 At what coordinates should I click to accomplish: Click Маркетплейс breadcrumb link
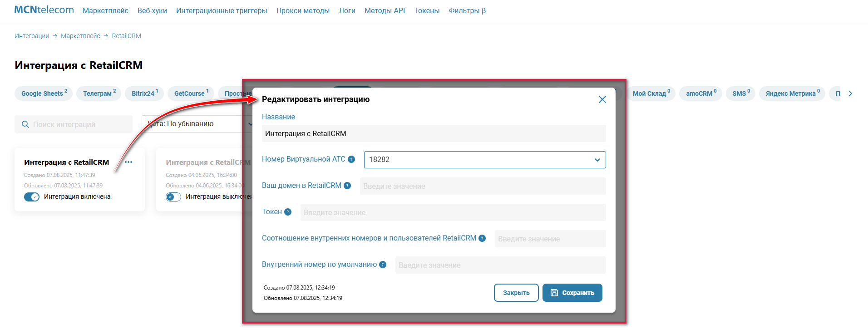(x=80, y=36)
